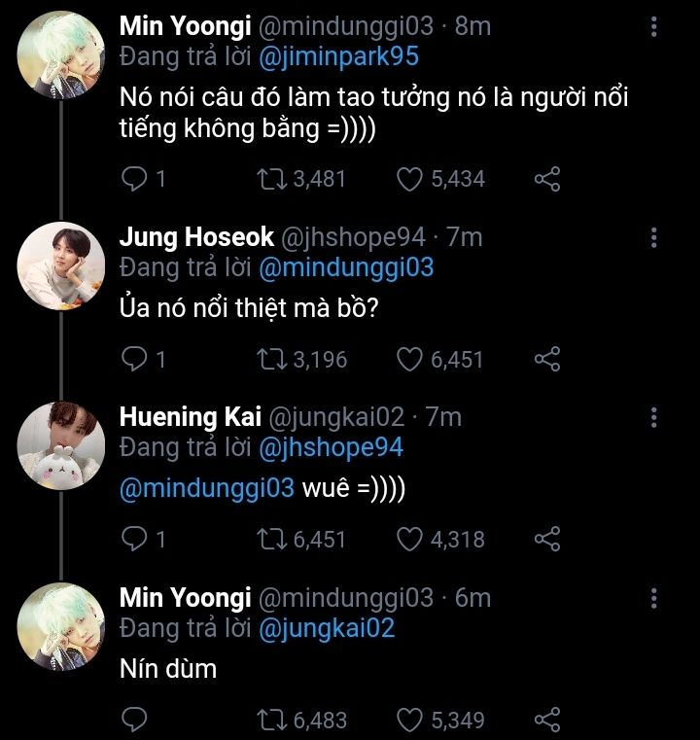Reply to Huening Kai's tweet
Viewport: 700px width, 740px height.
(x=135, y=539)
